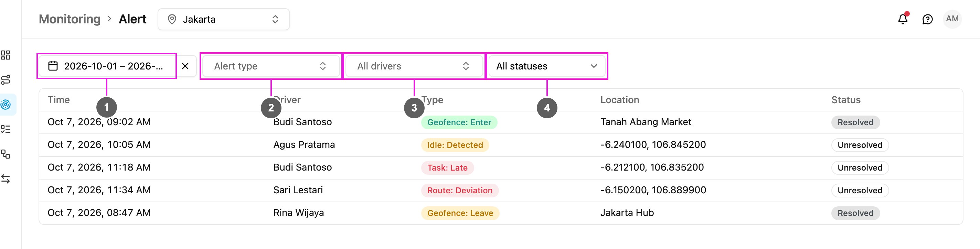The image size is (980, 249).
Task: Open the All statuses dropdown
Action: point(547,66)
